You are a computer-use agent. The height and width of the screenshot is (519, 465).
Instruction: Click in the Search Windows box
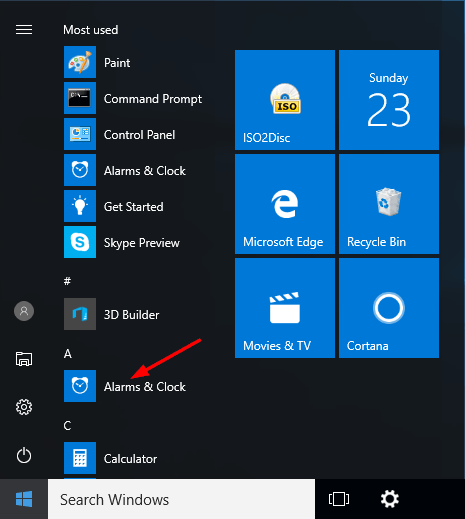pos(181,499)
